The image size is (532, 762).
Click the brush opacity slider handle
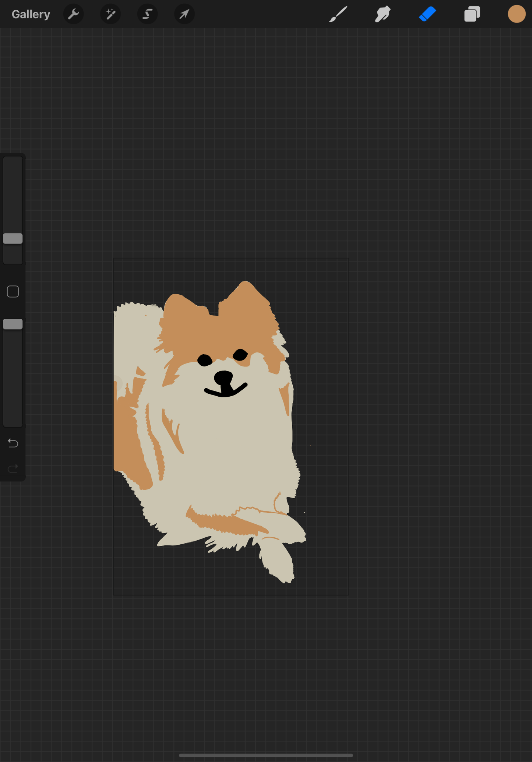coord(13,324)
